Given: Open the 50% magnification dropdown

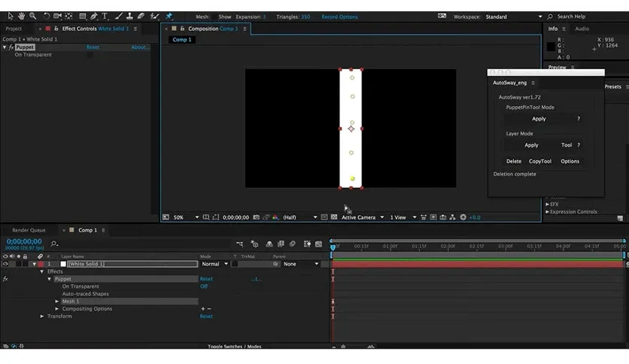Looking at the screenshot, I should [x=186, y=217].
